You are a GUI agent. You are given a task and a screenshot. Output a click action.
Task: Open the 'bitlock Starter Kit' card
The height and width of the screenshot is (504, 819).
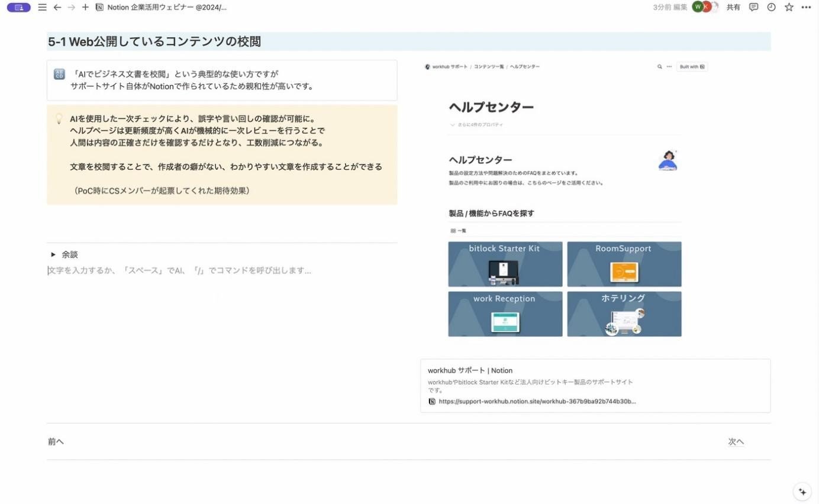click(505, 264)
